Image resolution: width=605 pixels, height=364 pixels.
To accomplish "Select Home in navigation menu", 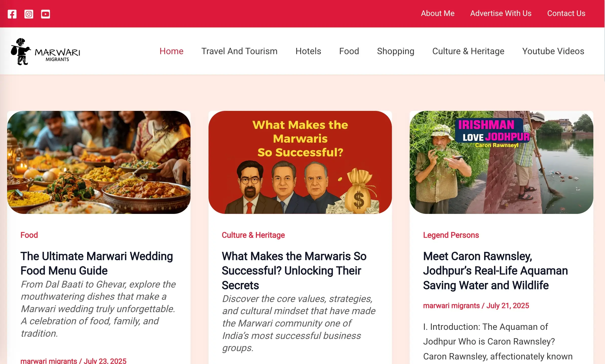I will point(171,51).
